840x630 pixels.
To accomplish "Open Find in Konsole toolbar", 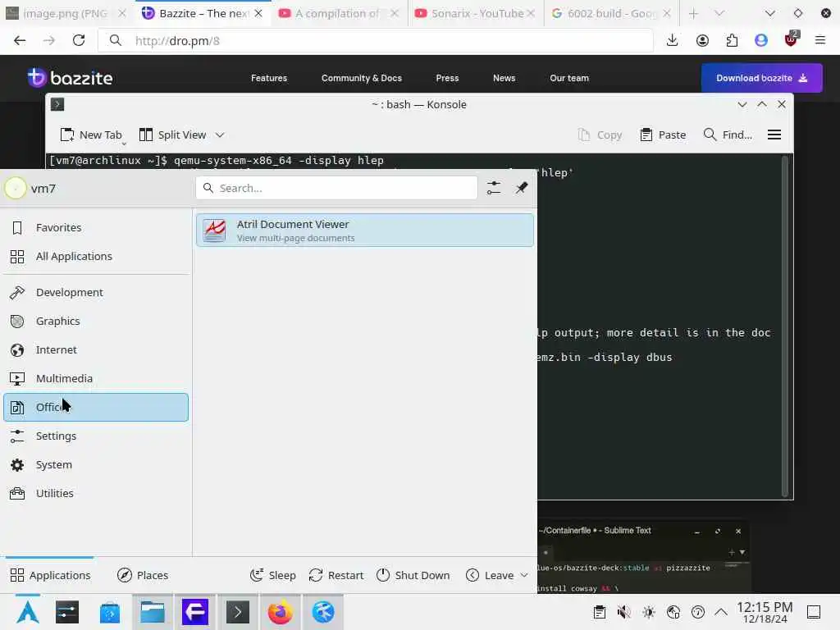I will [x=728, y=135].
